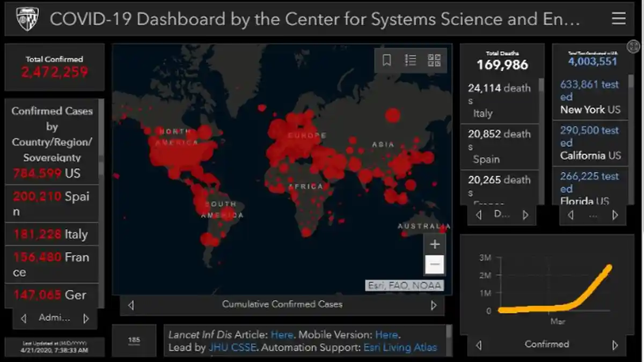Click the Total Confirmed 2,472,259 figure
Viewport: 644px width, 362px height.
coord(55,72)
